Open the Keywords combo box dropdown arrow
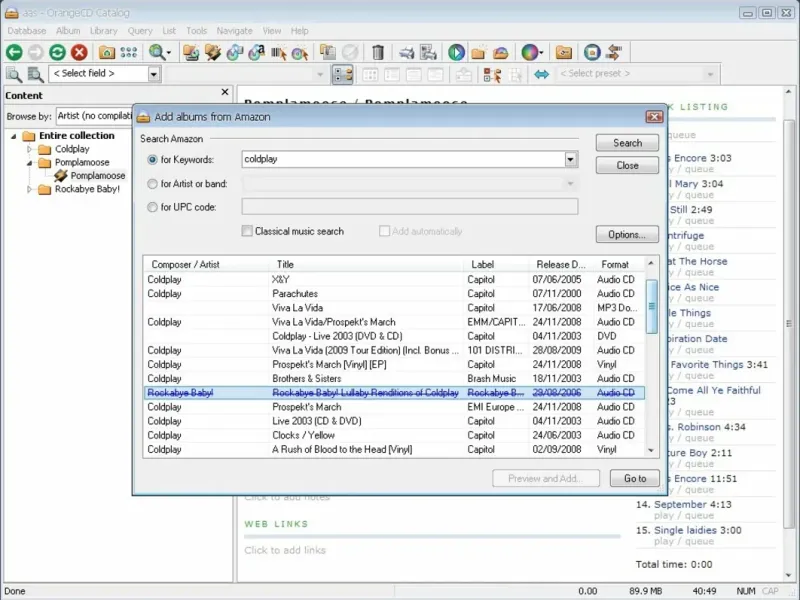 571,159
